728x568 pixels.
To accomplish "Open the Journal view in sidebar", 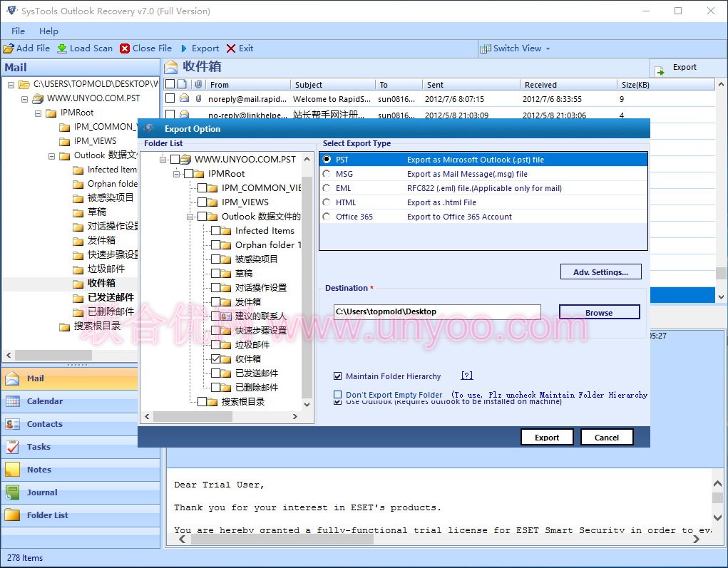I will pos(42,492).
